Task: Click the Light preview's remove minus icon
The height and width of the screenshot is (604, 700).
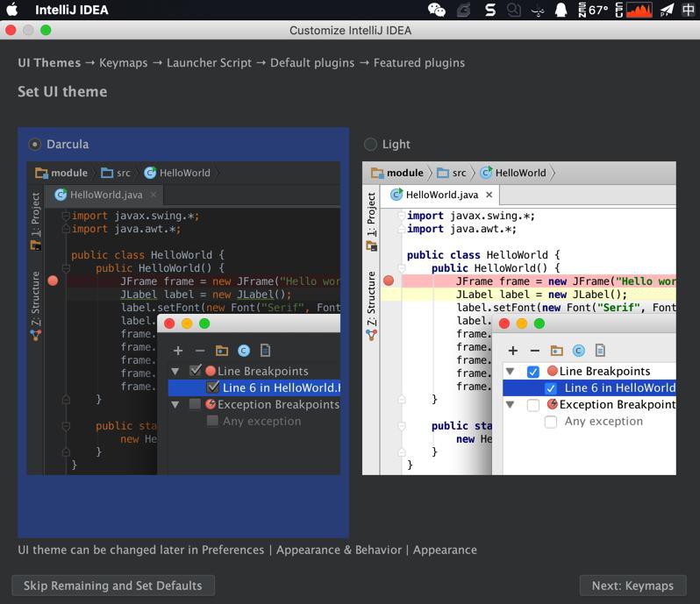Action: coord(535,351)
